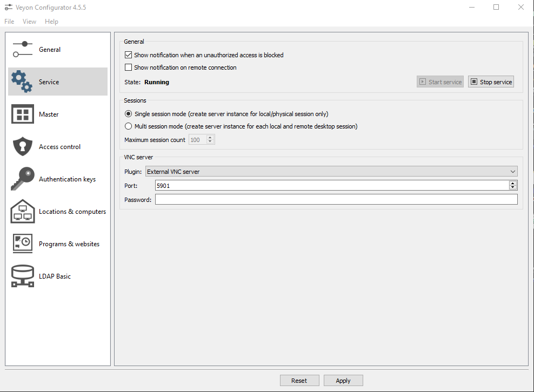Click the Running state text
This screenshot has width=534, height=392.
(157, 82)
